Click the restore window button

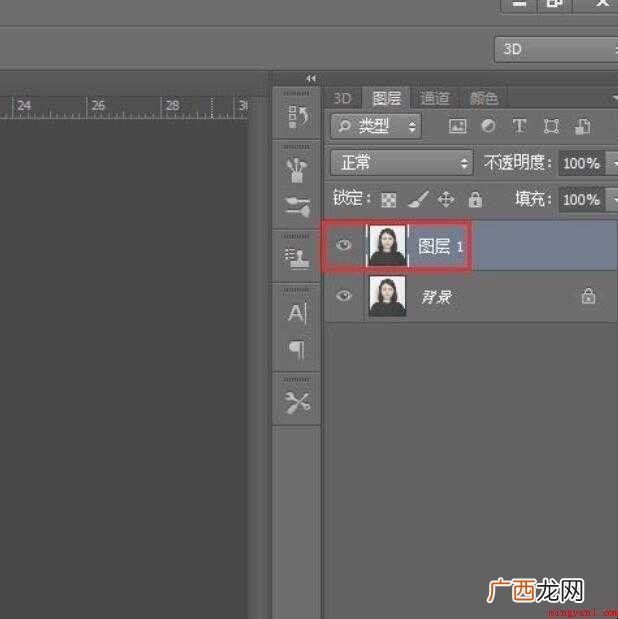tap(555, 4)
